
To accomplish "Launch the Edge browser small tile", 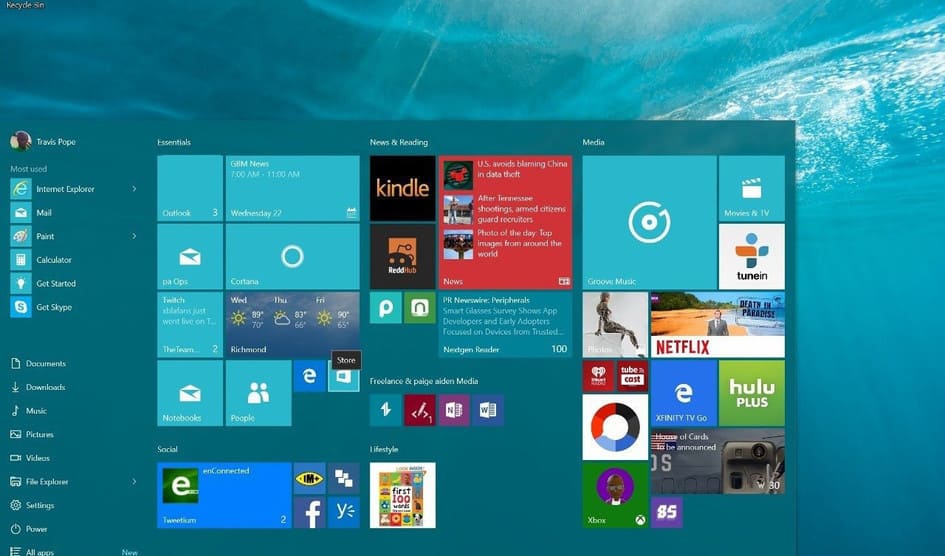I will click(309, 376).
